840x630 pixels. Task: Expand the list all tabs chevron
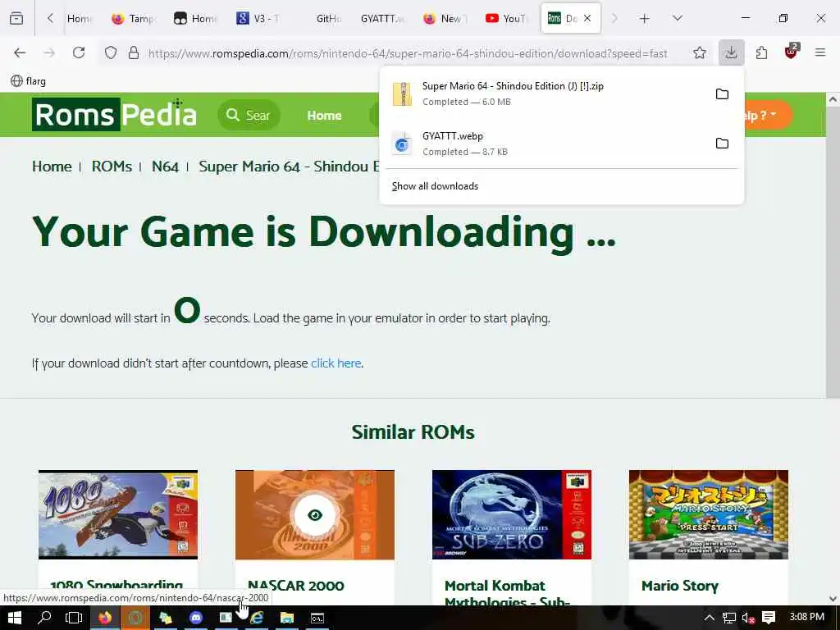[678, 19]
